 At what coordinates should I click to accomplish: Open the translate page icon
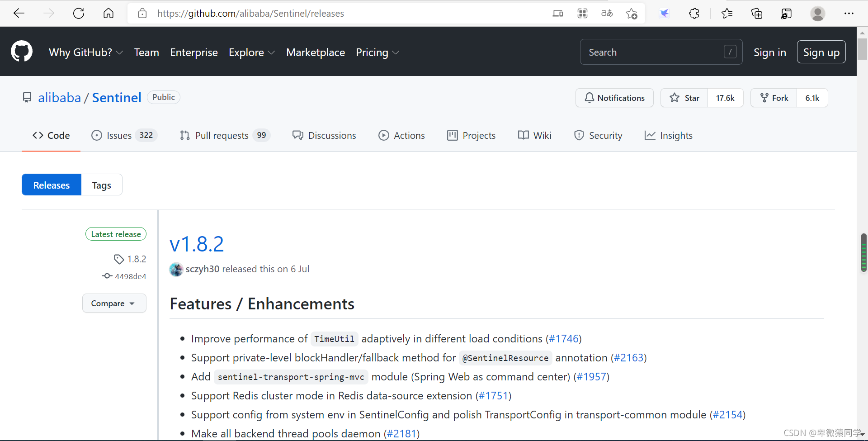tap(607, 14)
